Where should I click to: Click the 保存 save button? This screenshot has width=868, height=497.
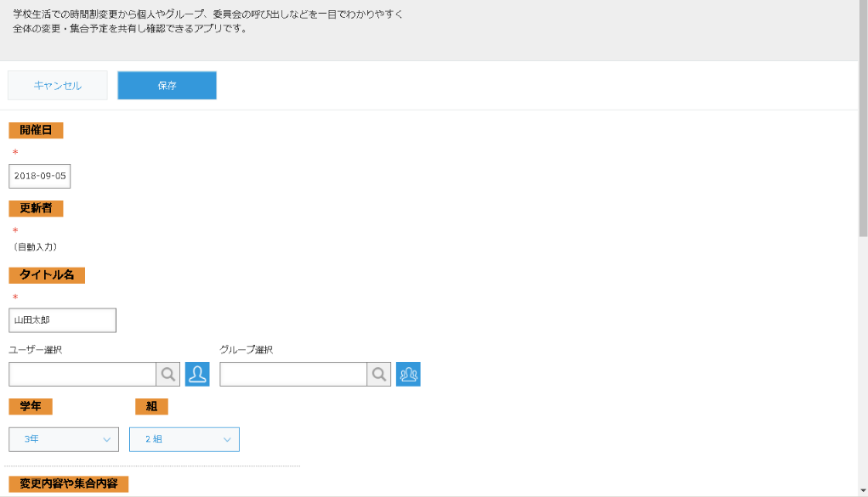click(x=167, y=85)
